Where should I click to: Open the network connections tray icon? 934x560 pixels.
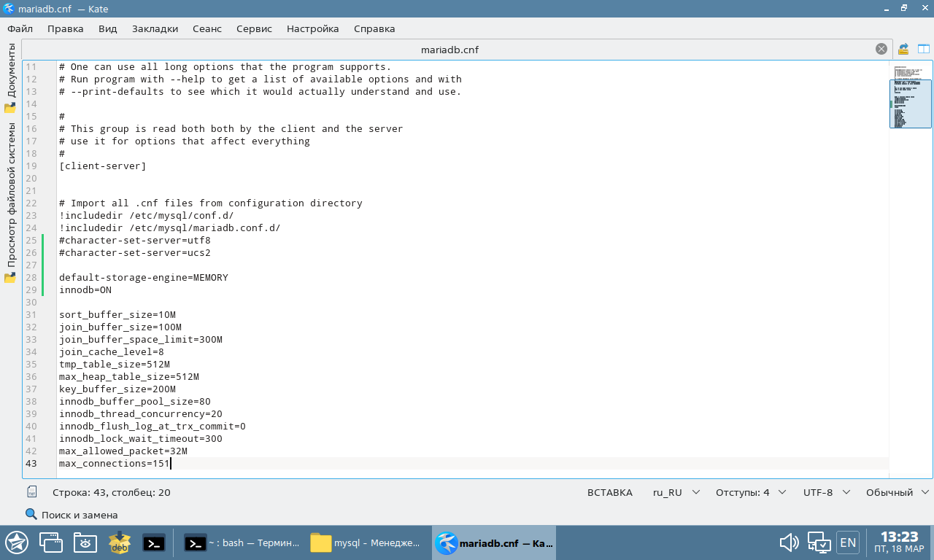point(819,542)
